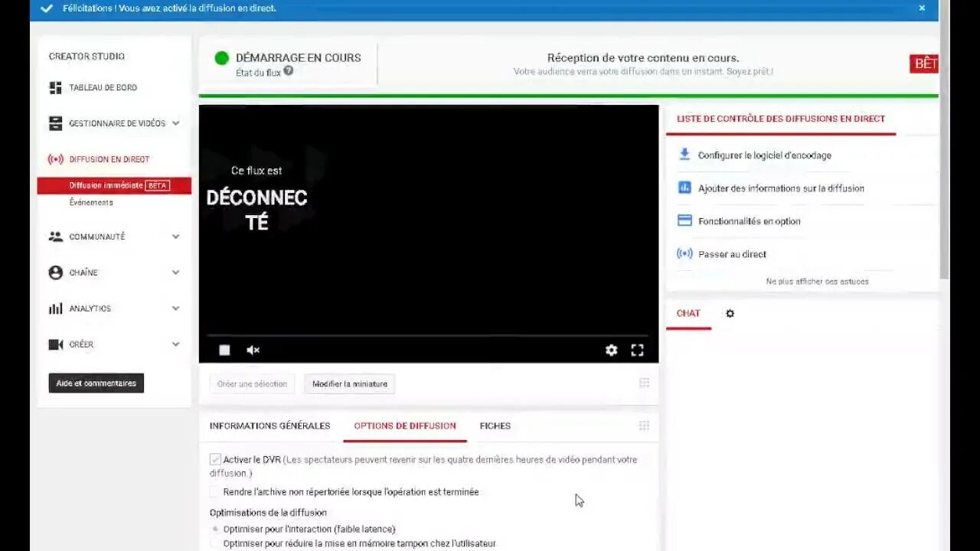Click the Communauté people icon

coord(55,236)
